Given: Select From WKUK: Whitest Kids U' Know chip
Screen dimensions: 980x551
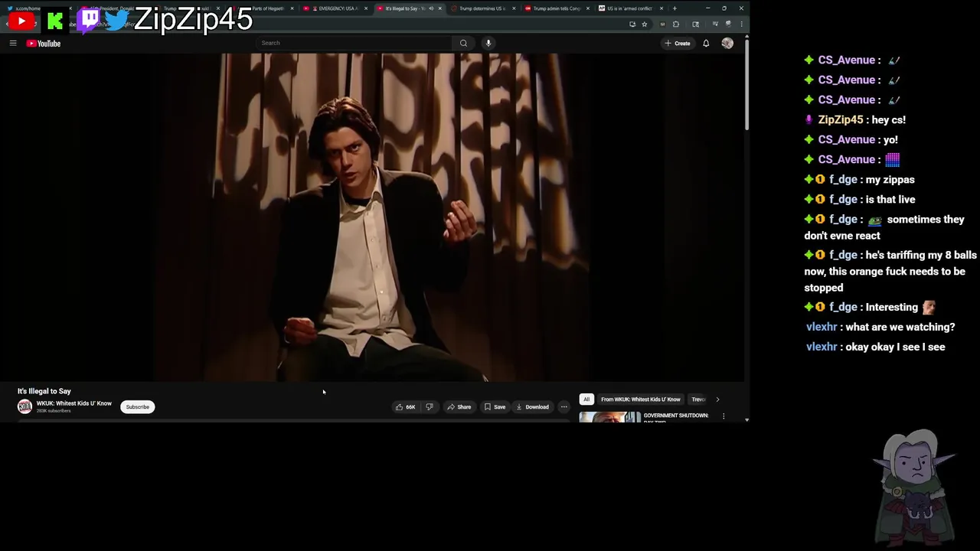Looking at the screenshot, I should 641,399.
